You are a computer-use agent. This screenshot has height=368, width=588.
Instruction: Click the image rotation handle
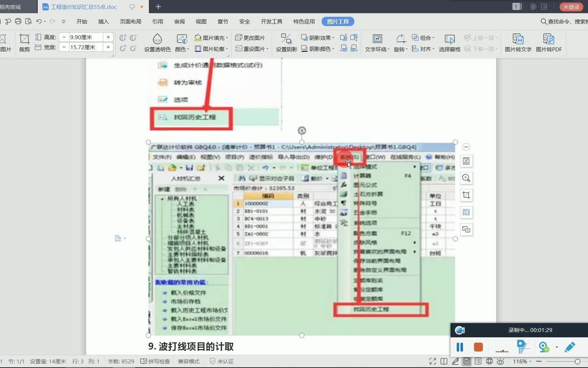tap(302, 131)
